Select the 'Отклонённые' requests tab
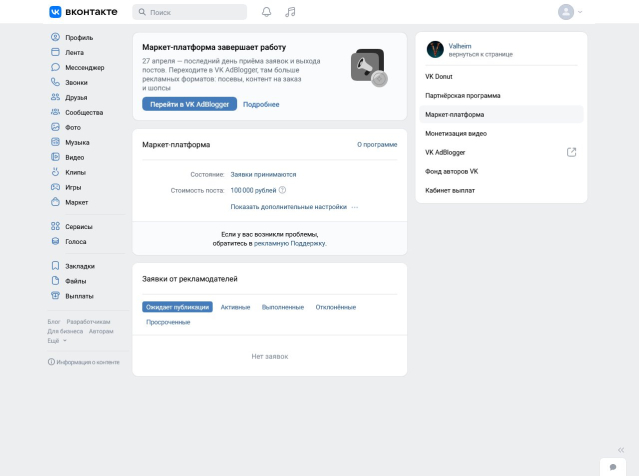 (335, 307)
